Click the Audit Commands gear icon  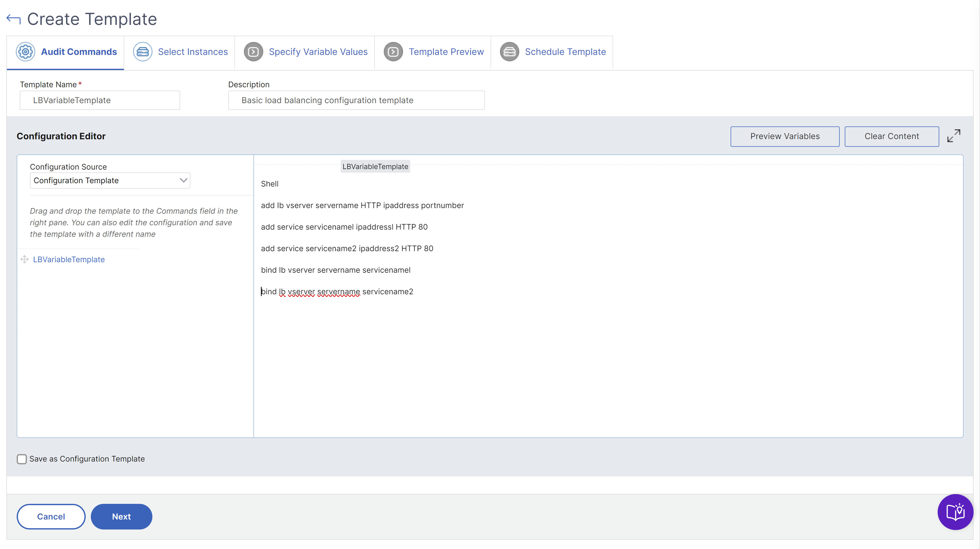coord(25,52)
